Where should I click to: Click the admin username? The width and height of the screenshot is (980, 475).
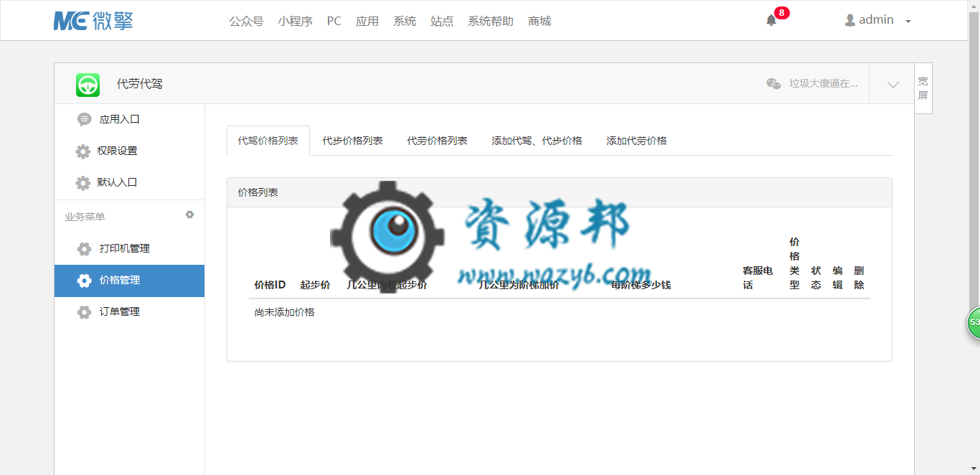876,20
